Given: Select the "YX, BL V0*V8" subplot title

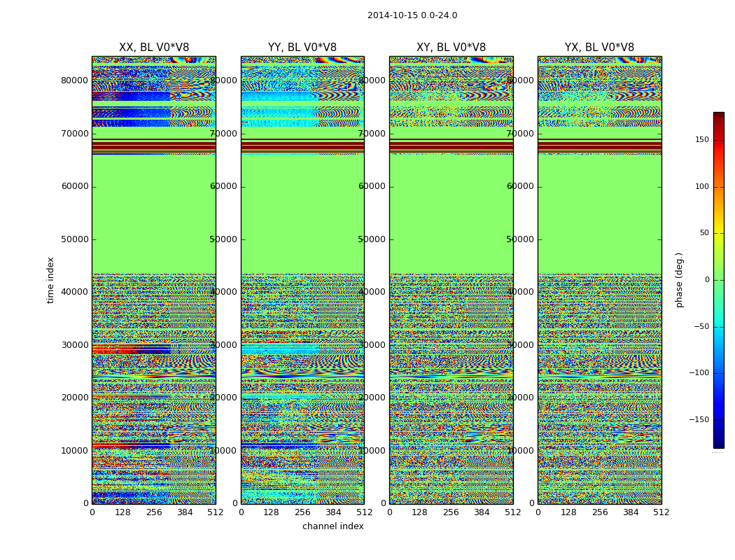Looking at the screenshot, I should pyautogui.click(x=599, y=48).
